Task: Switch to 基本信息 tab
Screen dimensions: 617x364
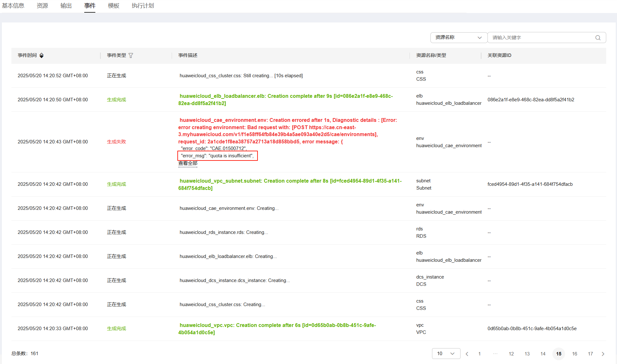Action: coord(13,6)
